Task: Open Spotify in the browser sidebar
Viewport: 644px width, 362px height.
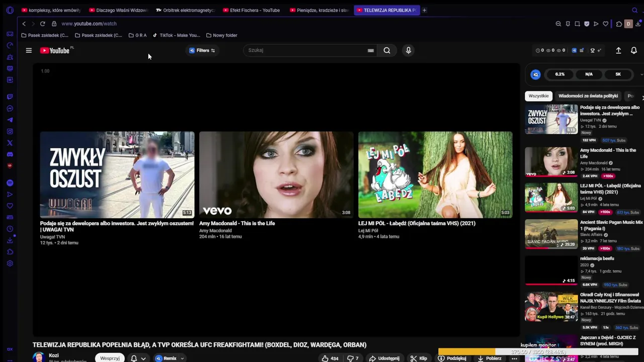Action: point(10,183)
